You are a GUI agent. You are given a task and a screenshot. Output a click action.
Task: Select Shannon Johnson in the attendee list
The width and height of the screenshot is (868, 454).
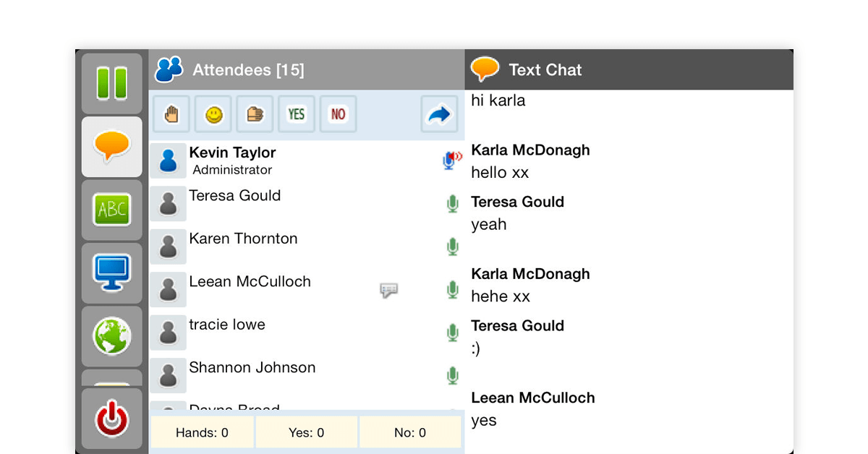pyautogui.click(x=252, y=368)
